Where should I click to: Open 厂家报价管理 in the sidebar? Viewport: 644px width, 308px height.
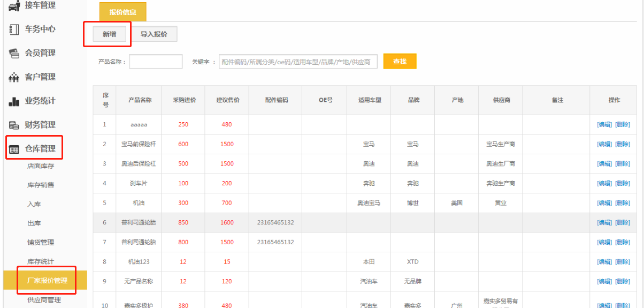[47, 281]
